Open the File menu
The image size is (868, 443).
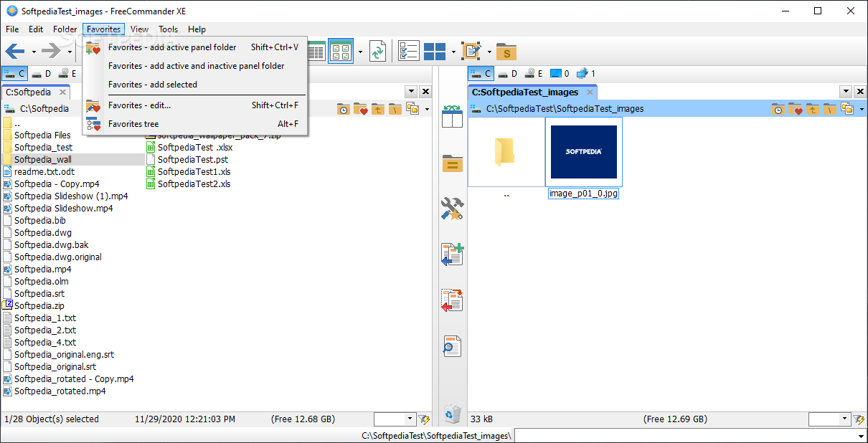[12, 29]
